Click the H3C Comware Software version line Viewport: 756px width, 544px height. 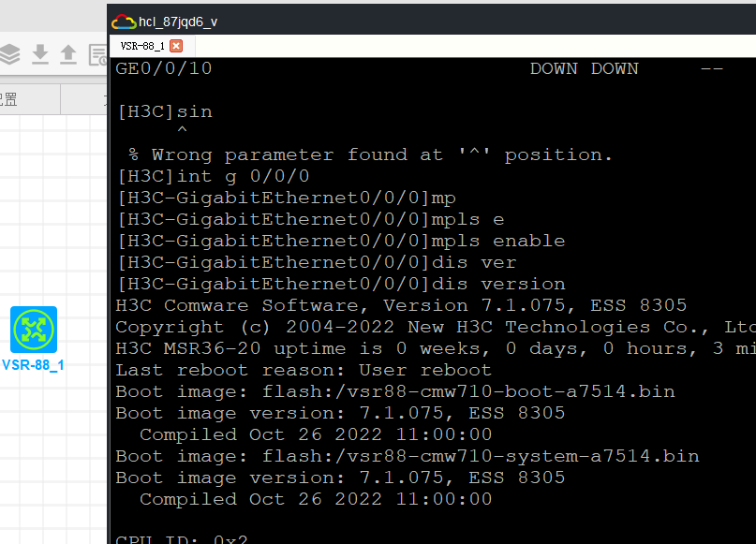(401, 305)
